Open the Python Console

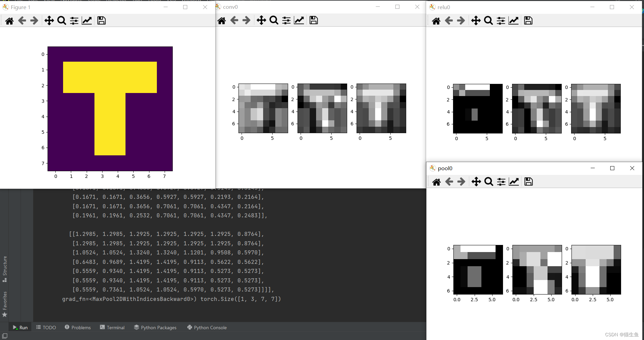click(206, 327)
